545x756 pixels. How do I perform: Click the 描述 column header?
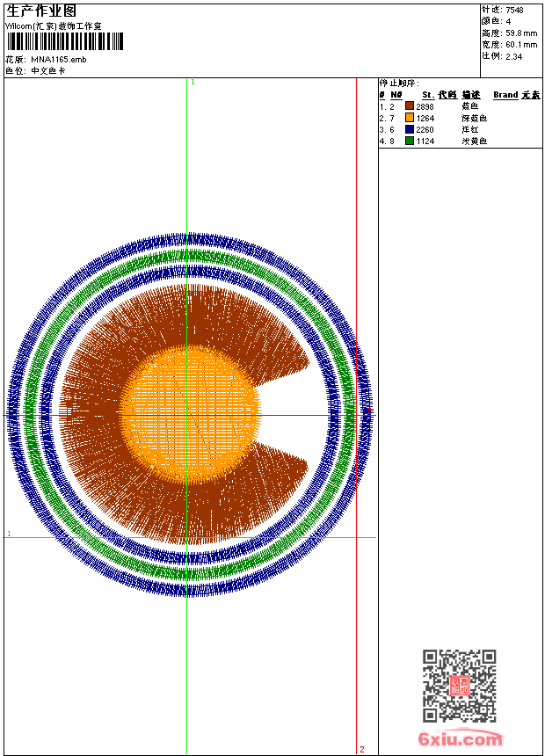[471, 95]
